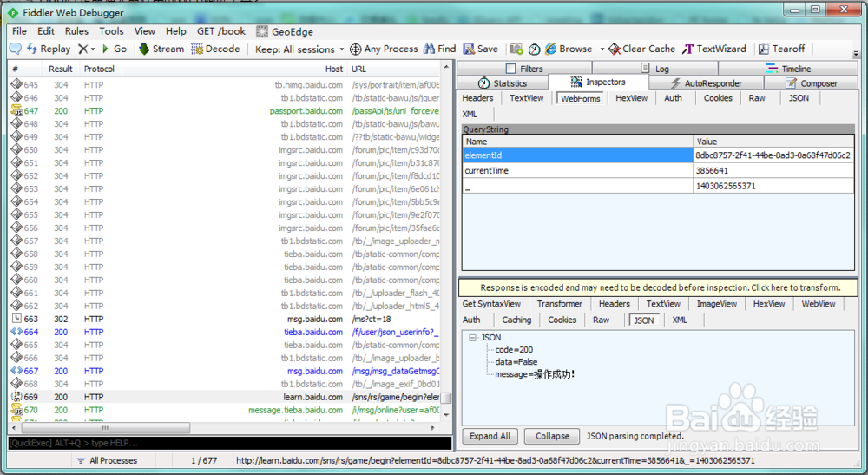Sort sessions by Result column header

tap(61, 69)
